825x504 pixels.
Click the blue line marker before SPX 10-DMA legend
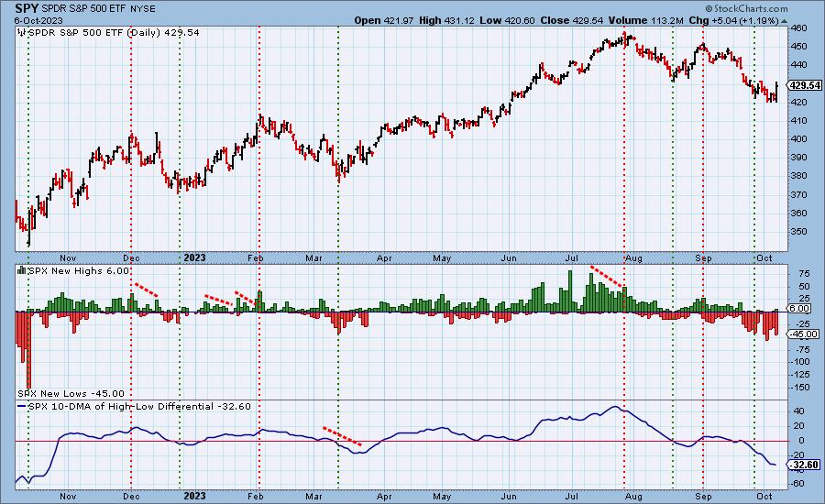click(x=22, y=407)
